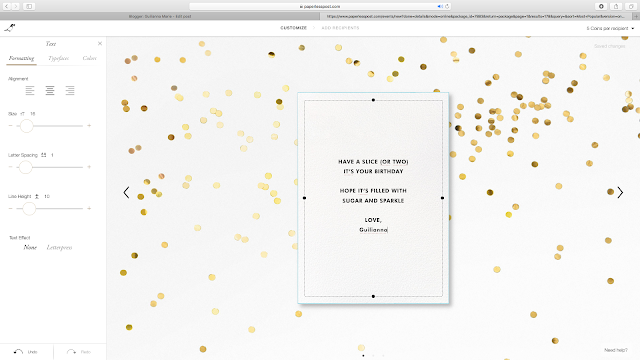Increase letter spacing with plus

[x=89, y=167]
